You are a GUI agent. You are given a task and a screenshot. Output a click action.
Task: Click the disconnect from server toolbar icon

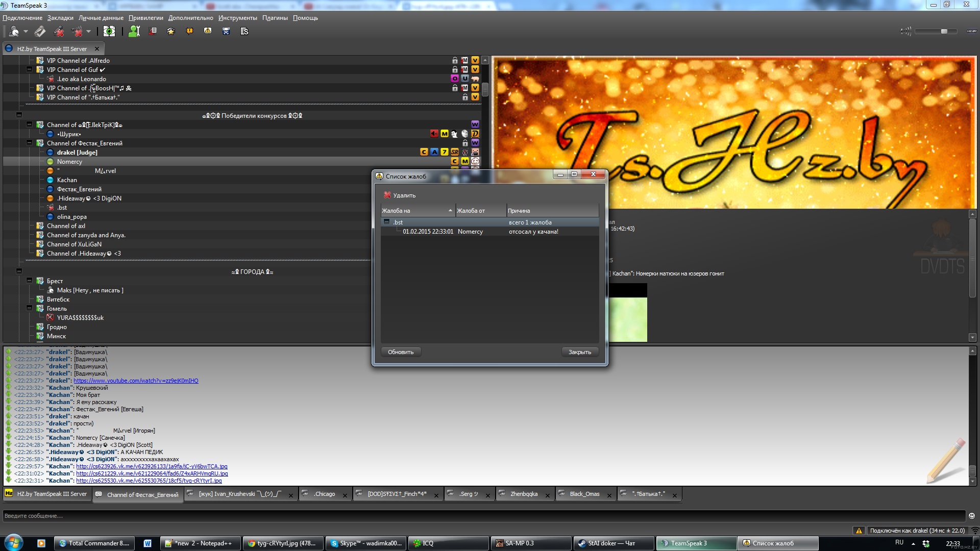(x=40, y=32)
